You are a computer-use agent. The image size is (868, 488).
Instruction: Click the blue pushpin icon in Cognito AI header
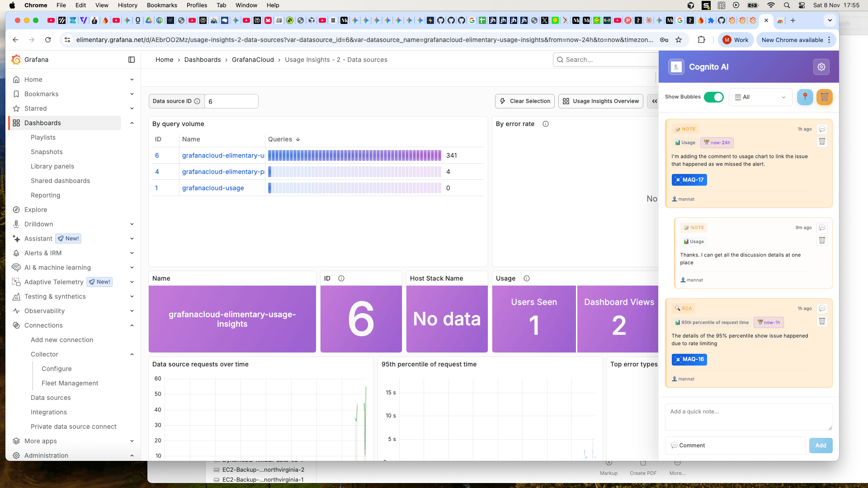805,97
